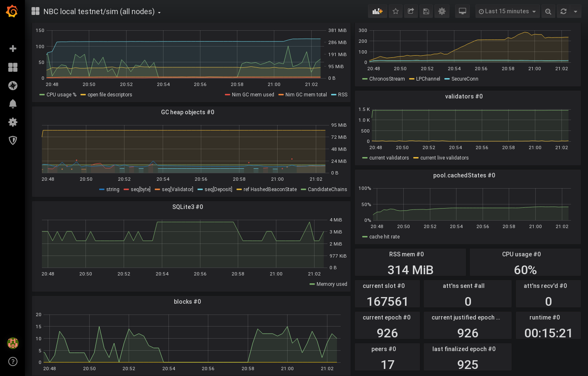
Task: Open peers #0 panel title
Action: click(383, 349)
